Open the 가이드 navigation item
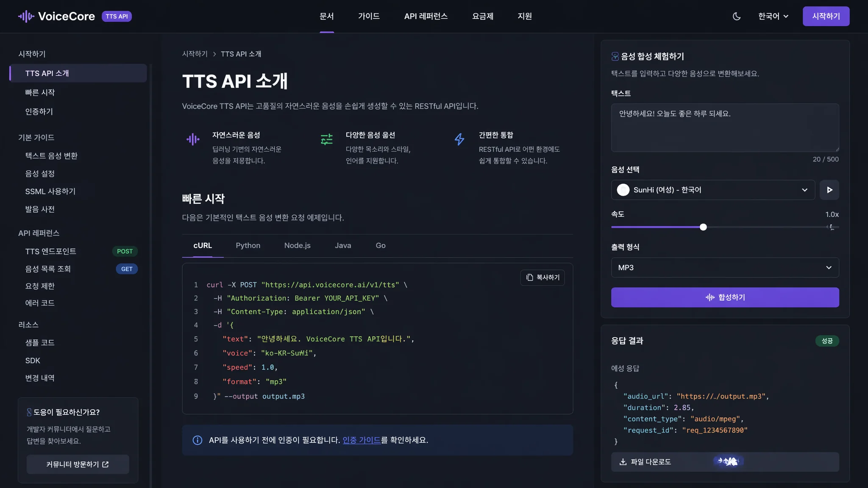This screenshot has width=868, height=488. click(369, 16)
